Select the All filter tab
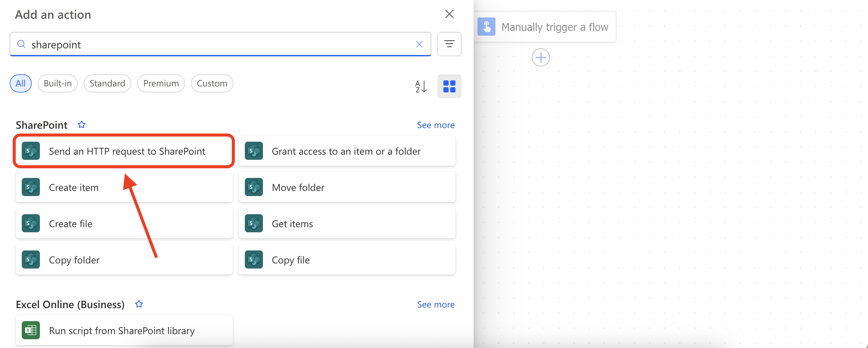868x348 pixels. click(x=21, y=83)
